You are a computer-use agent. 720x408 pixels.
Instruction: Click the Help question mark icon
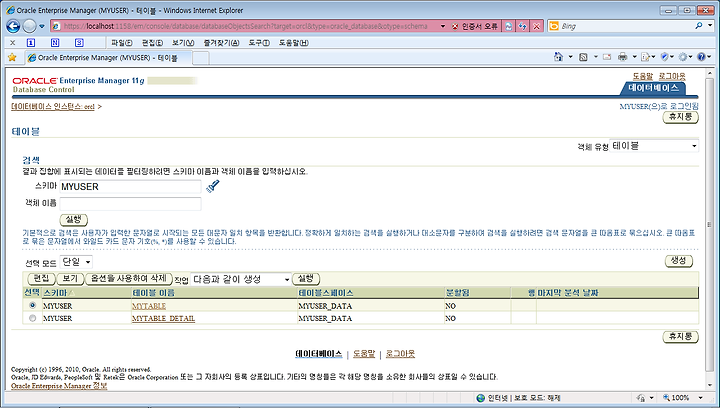(701, 57)
